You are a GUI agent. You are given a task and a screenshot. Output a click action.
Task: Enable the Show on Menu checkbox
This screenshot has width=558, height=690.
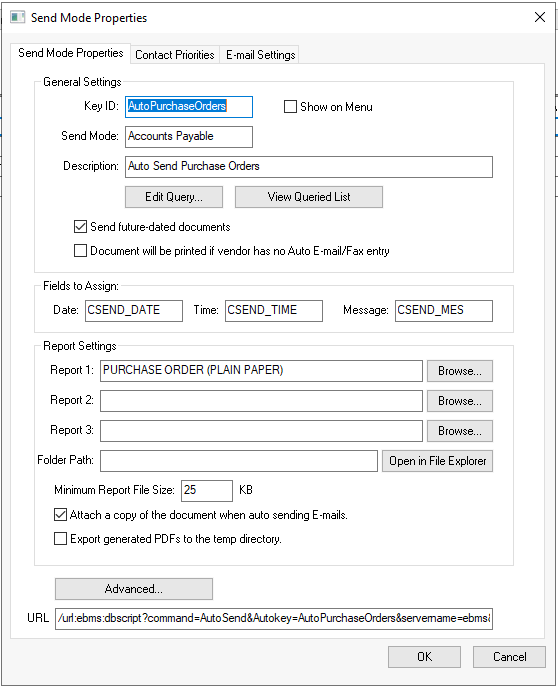290,107
